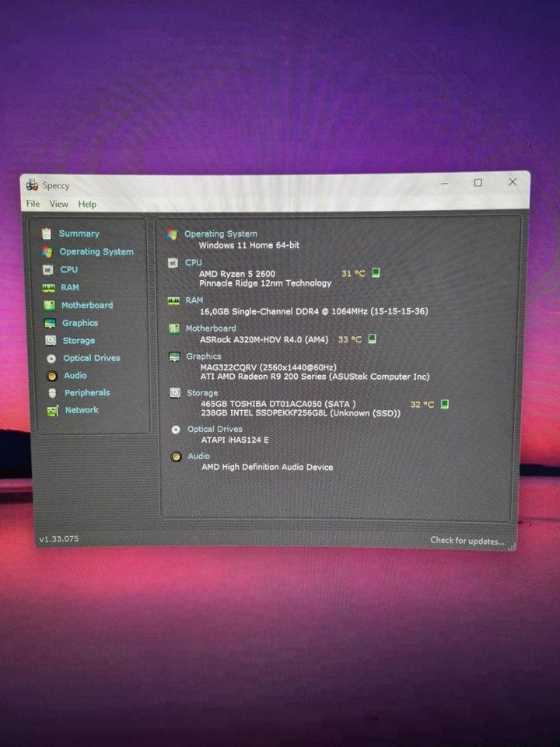This screenshot has height=747, width=560.
Task: Click the Storage drive icon in sidebar
Action: pos(51,340)
